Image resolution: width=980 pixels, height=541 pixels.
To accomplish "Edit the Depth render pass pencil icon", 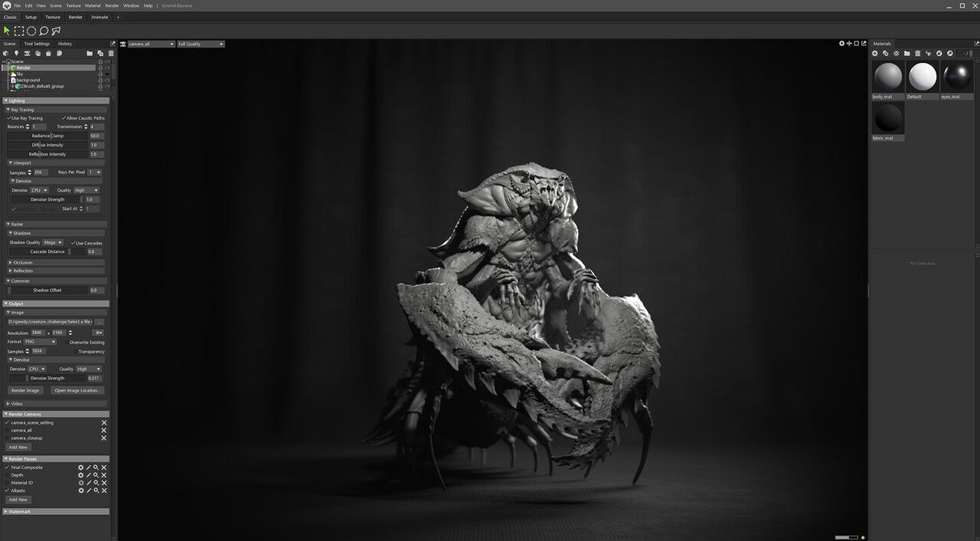I will click(x=88, y=475).
